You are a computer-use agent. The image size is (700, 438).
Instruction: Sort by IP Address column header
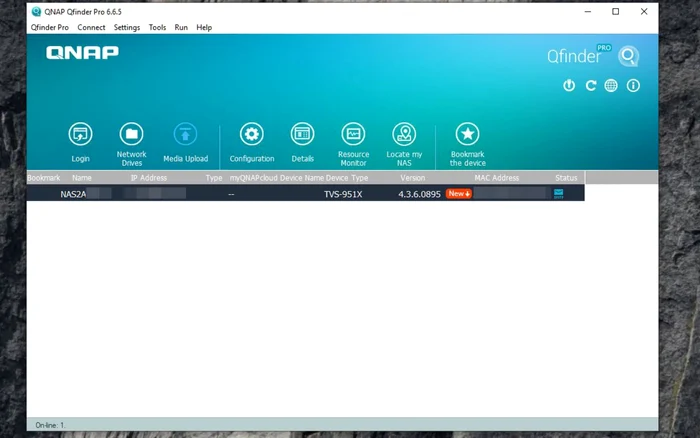tap(149, 178)
